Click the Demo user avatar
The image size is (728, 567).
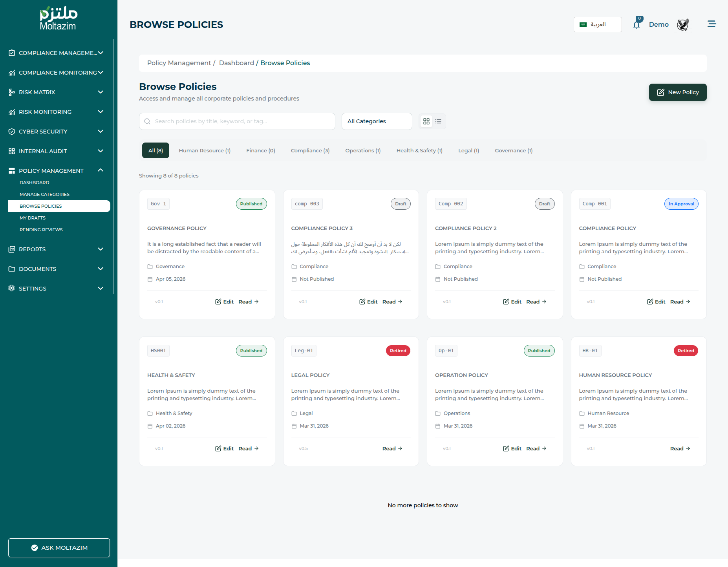coord(683,25)
